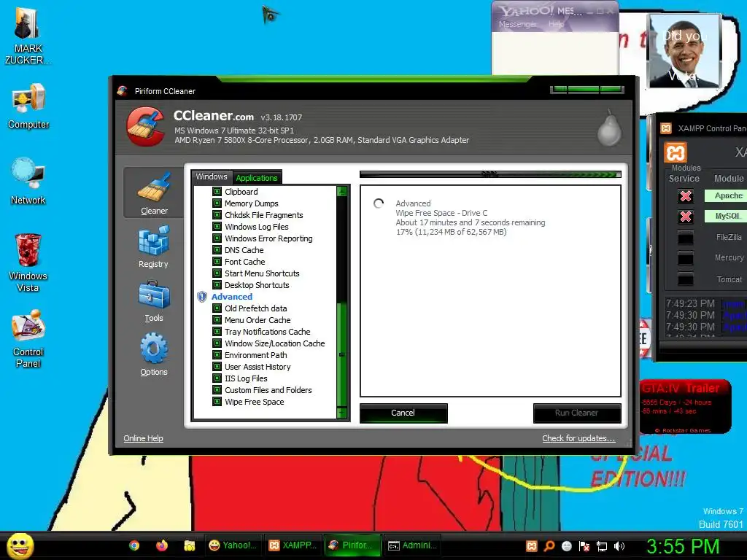Toggle MySQL service checkbox in XAMPP

686,217
